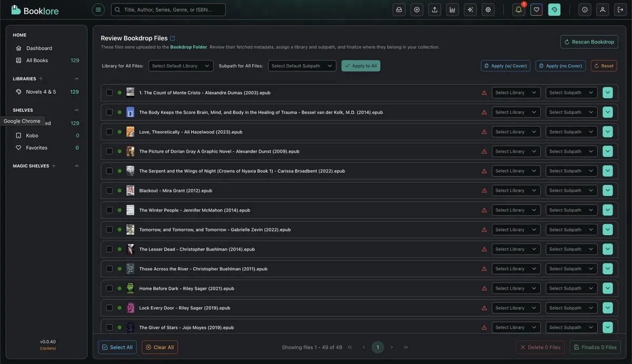This screenshot has height=364, width=632.
Task: Tick Picture of Dorian Gray checkbox
Action: point(110,151)
